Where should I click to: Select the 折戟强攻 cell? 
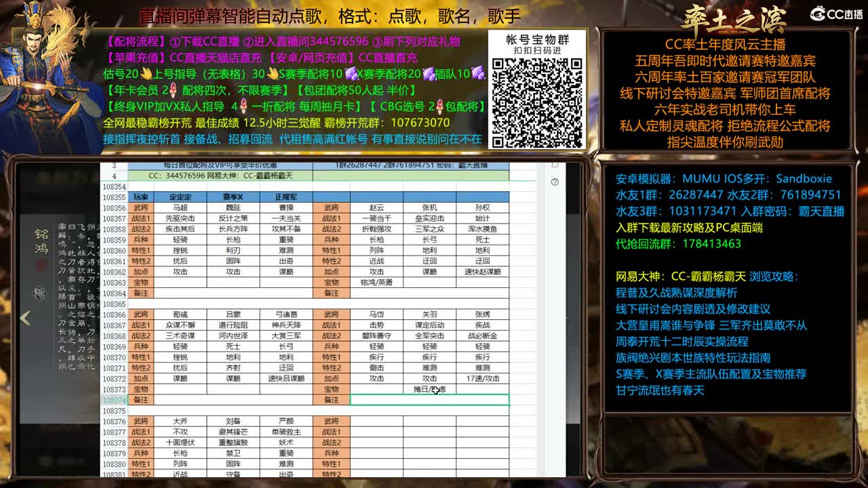(x=377, y=229)
